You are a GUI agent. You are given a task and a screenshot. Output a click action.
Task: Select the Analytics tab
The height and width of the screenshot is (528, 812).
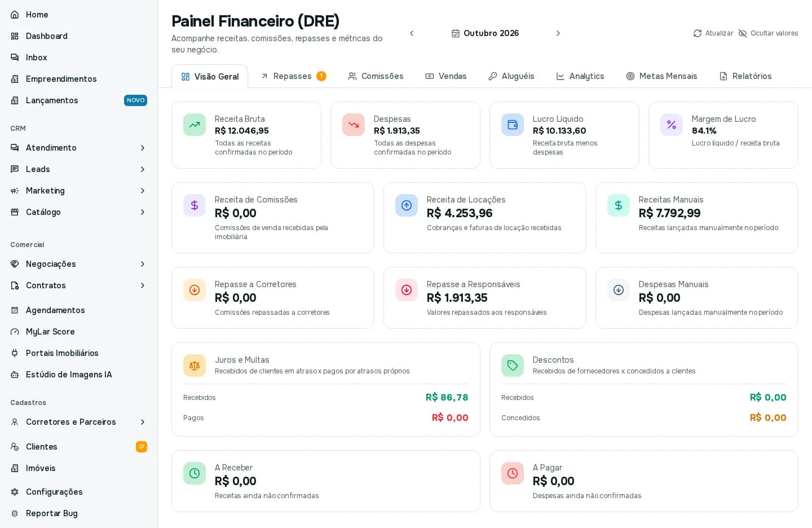(x=580, y=76)
